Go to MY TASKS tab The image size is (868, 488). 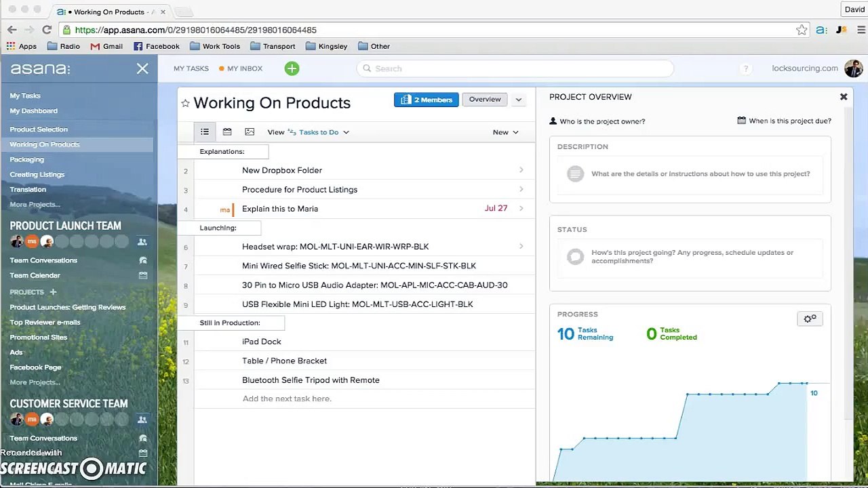(191, 68)
